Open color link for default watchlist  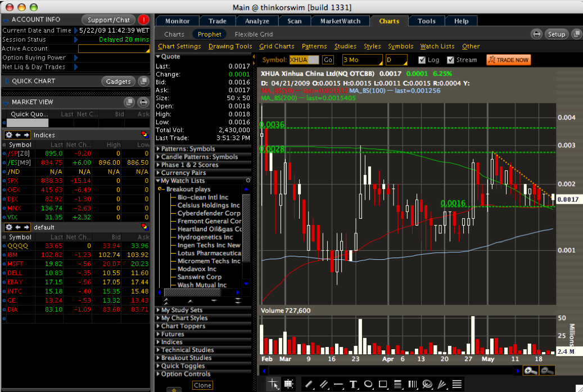point(144,227)
